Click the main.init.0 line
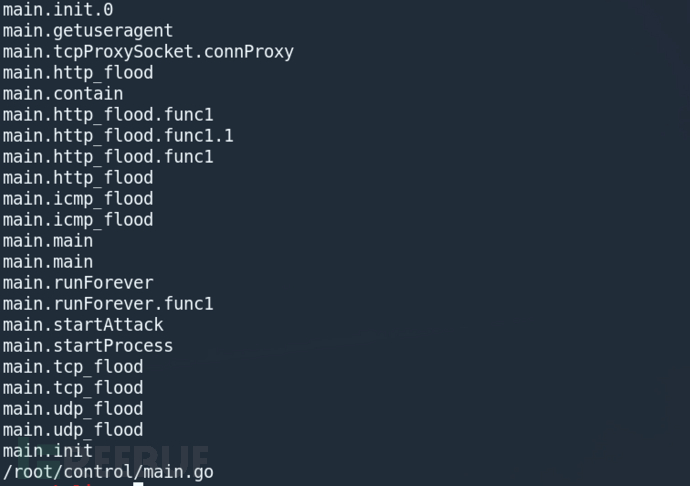 tap(57, 9)
